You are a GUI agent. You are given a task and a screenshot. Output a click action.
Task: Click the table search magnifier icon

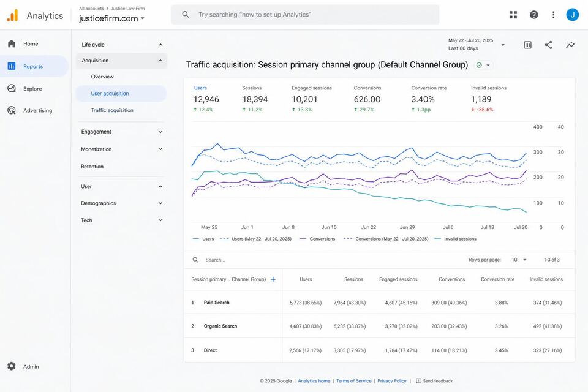tap(195, 260)
